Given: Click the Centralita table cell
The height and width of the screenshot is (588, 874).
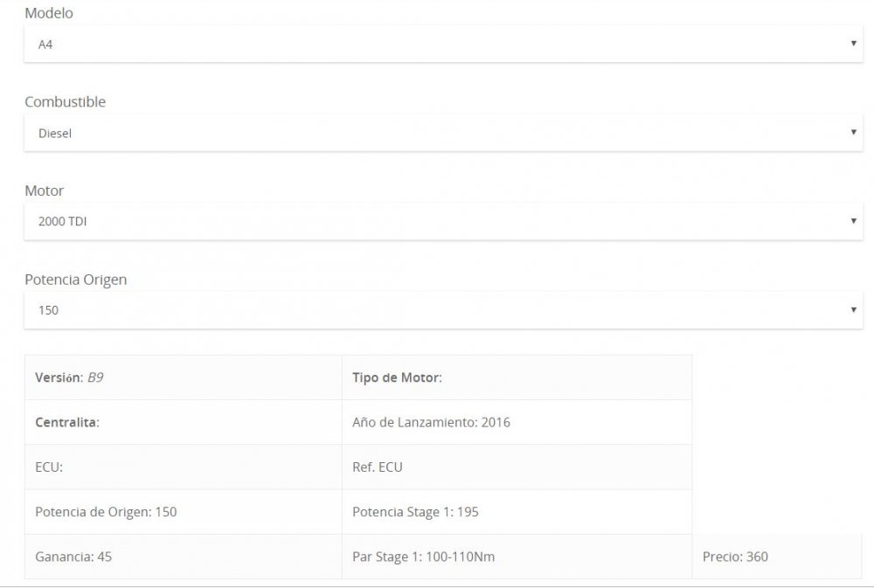Looking at the screenshot, I should pyautogui.click(x=184, y=422).
